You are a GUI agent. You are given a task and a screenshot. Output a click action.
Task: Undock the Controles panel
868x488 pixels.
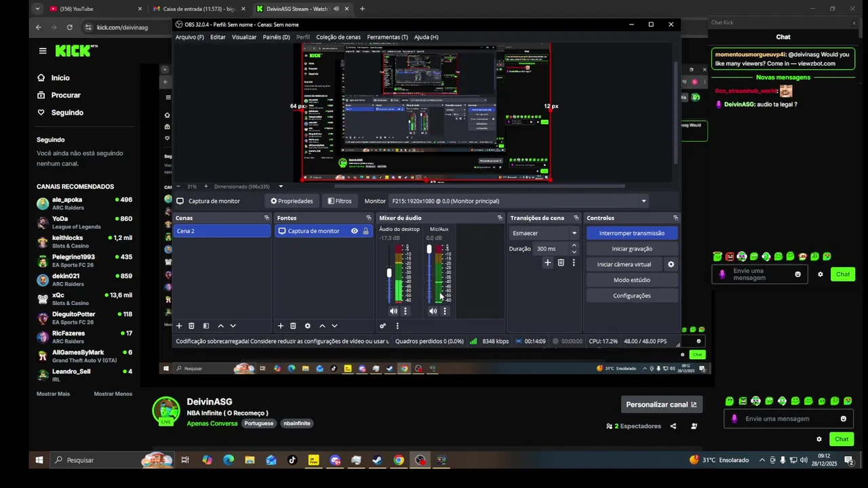[675, 218]
